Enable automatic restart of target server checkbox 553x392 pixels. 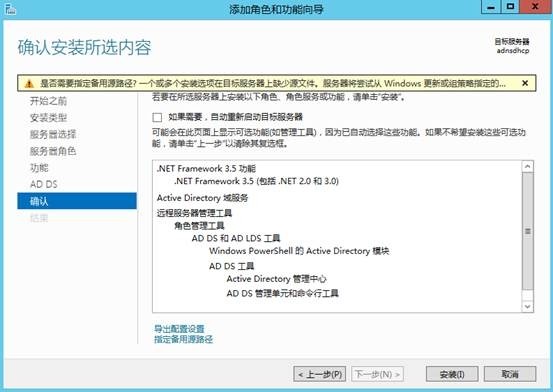coord(157,117)
